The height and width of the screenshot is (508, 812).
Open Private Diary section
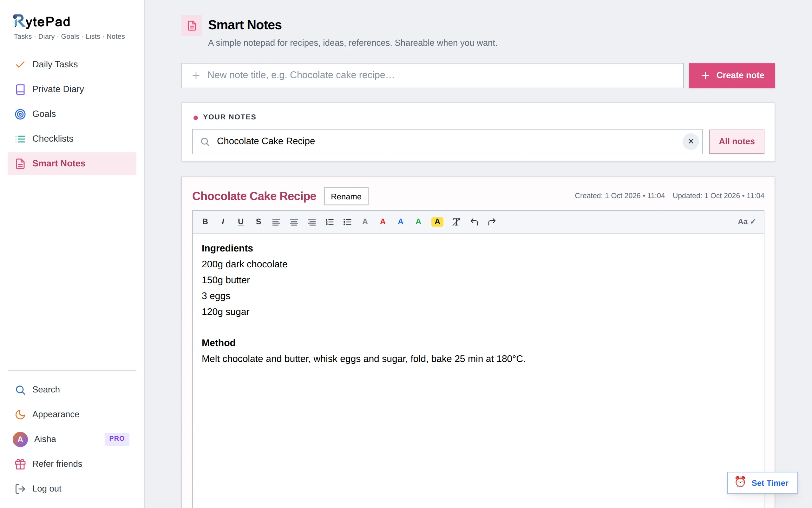click(x=72, y=89)
